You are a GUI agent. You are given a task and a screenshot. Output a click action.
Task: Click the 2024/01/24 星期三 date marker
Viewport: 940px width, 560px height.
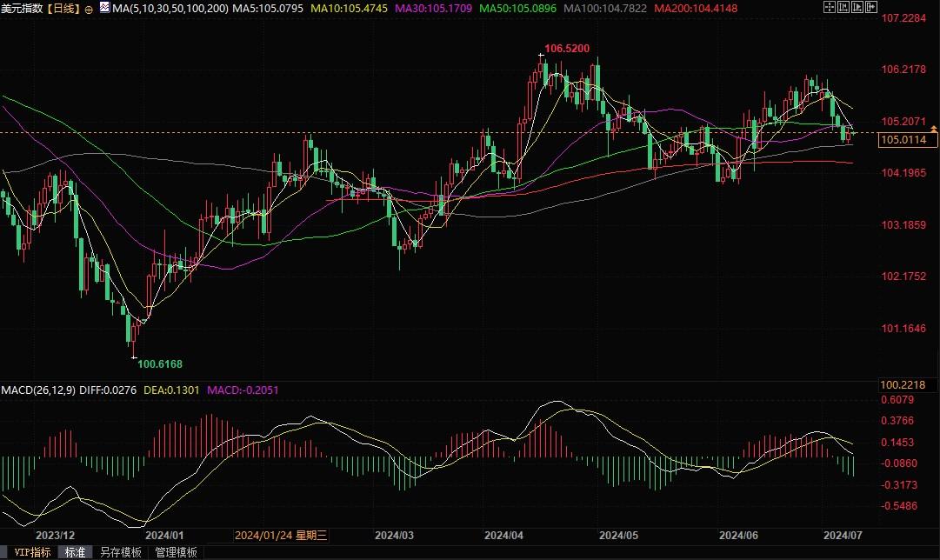[281, 536]
